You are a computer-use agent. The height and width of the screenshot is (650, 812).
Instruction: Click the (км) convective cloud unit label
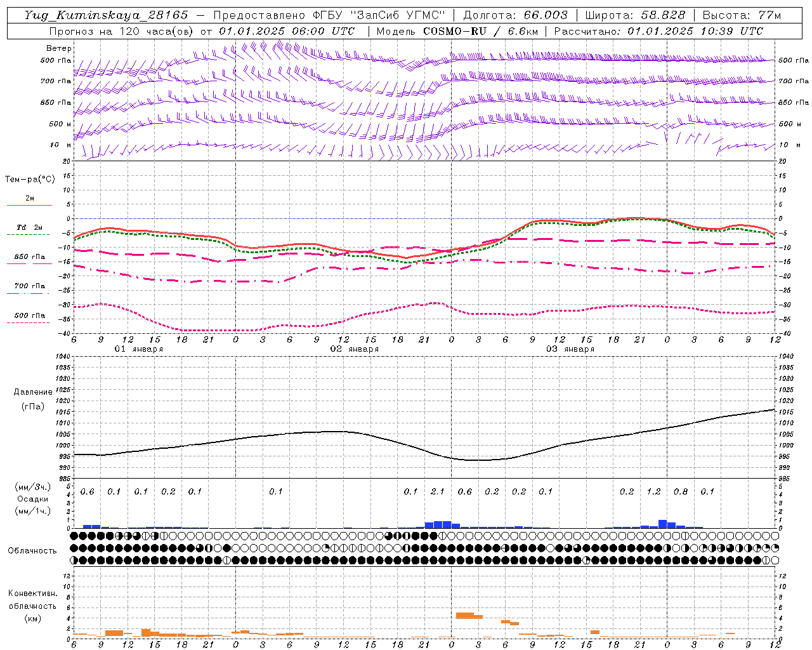(x=33, y=618)
